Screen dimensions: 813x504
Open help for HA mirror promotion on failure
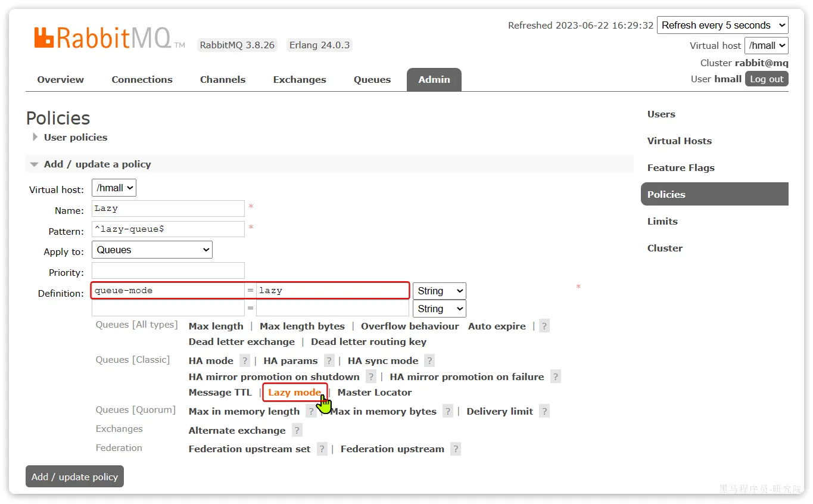(x=555, y=377)
